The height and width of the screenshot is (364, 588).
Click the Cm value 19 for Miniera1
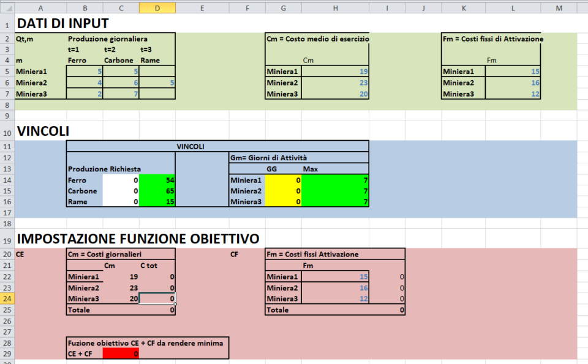(x=336, y=72)
